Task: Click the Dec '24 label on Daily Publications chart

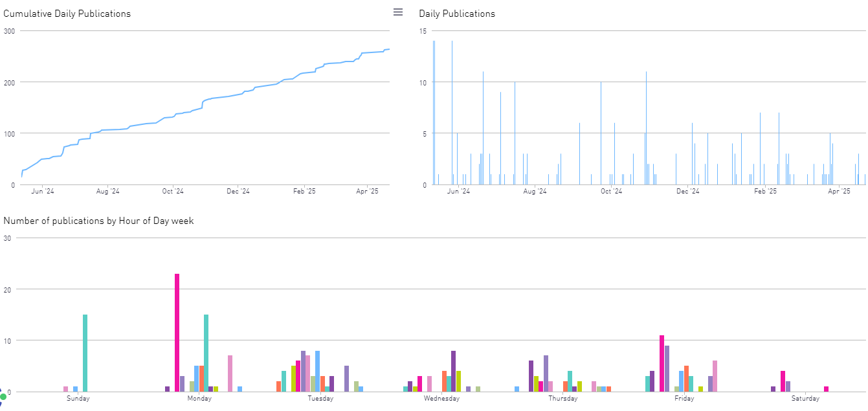Action: coord(687,191)
